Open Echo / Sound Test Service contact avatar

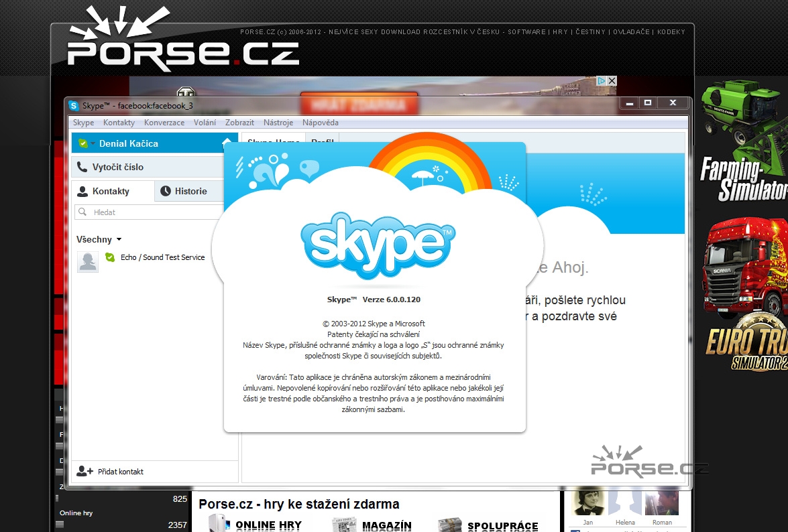(x=87, y=261)
